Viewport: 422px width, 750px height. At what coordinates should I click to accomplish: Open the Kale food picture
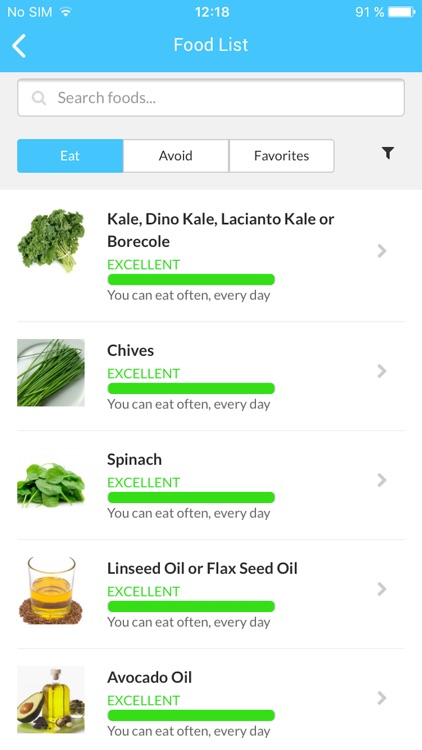(51, 241)
